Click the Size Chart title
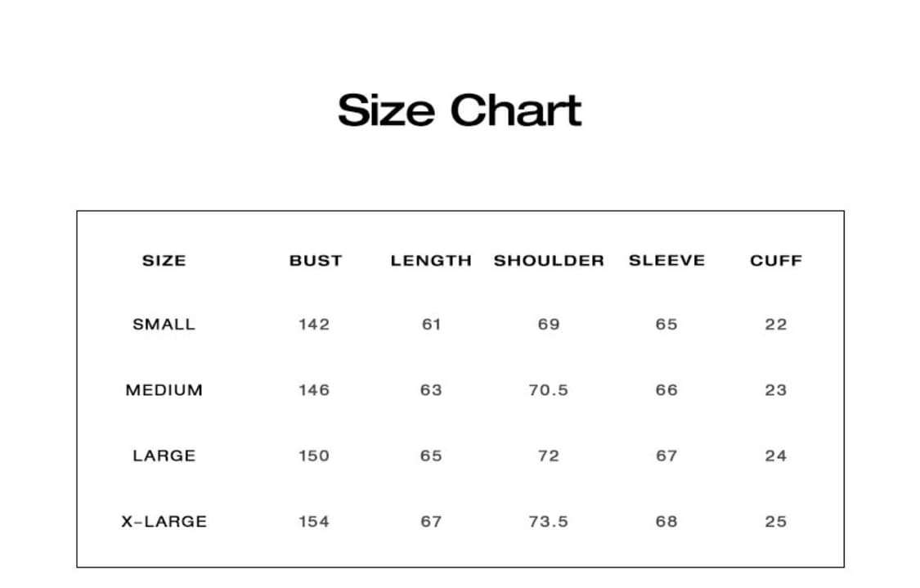This screenshot has height=588, width=920. click(x=460, y=110)
